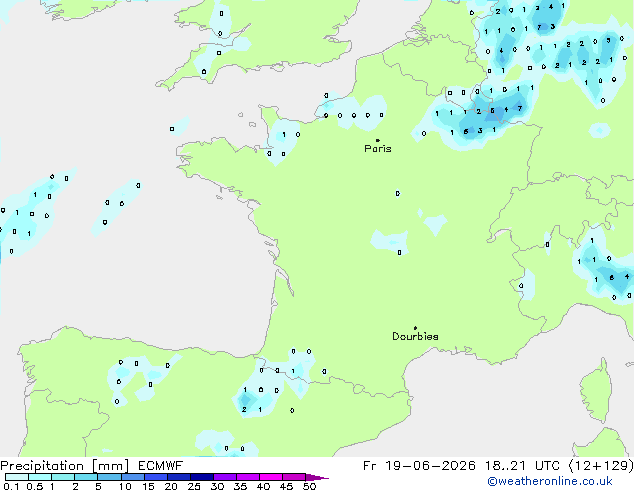This screenshot has width=634, height=490.
Task: Click the Paris city label
Action: click(x=378, y=149)
